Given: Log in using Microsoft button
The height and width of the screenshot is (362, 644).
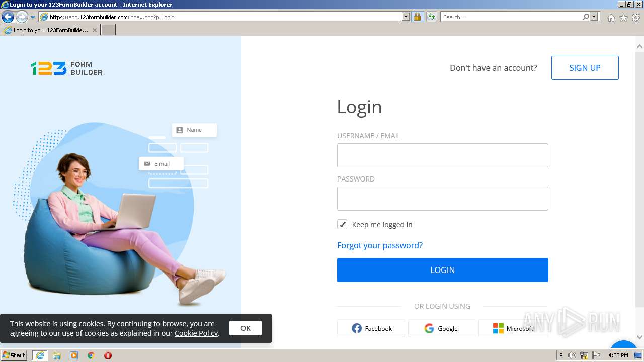Looking at the screenshot, I should pyautogui.click(x=513, y=328).
